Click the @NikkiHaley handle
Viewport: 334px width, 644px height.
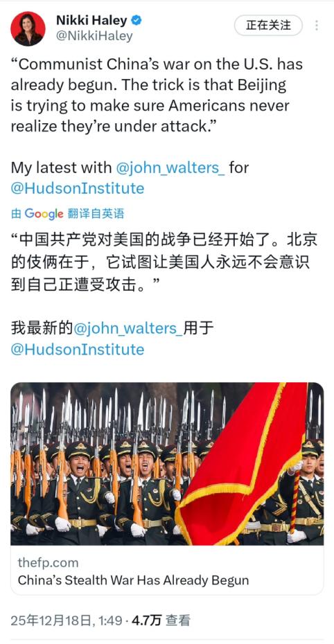94,36
